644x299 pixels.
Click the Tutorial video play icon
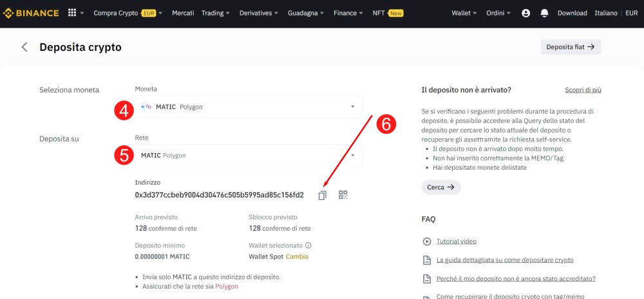coord(427,241)
